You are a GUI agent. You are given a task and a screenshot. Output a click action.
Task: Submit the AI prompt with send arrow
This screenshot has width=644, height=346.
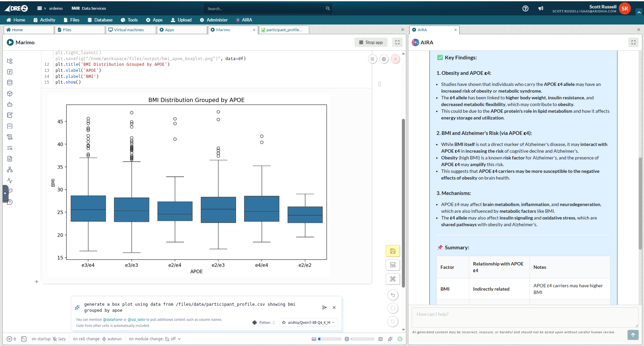pyautogui.click(x=324, y=307)
